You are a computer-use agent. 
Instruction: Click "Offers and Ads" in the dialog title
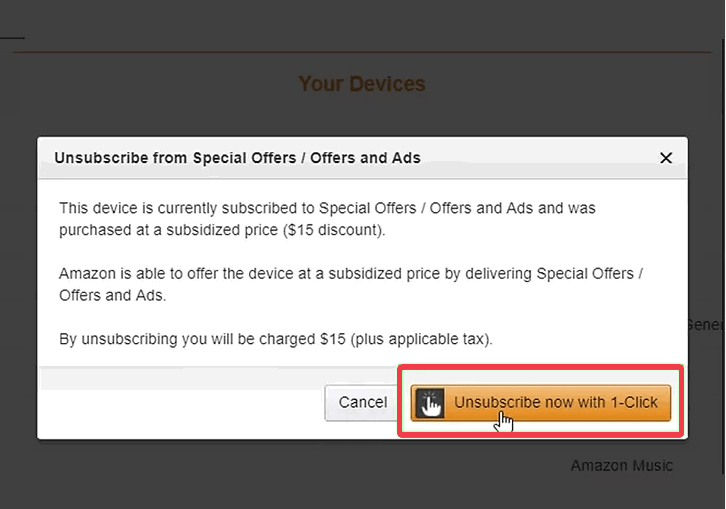pyautogui.click(x=365, y=158)
